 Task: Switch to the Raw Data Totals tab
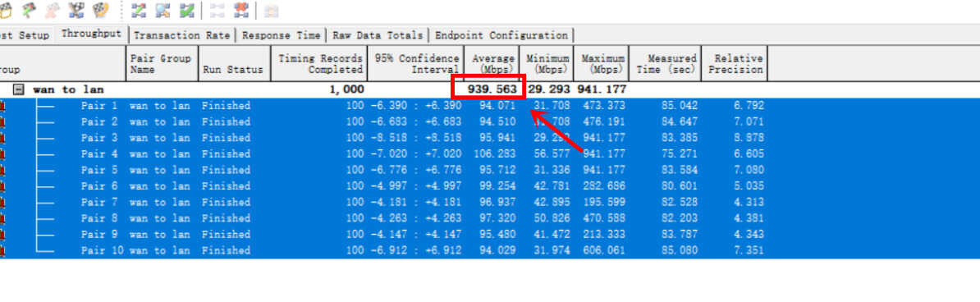(378, 35)
